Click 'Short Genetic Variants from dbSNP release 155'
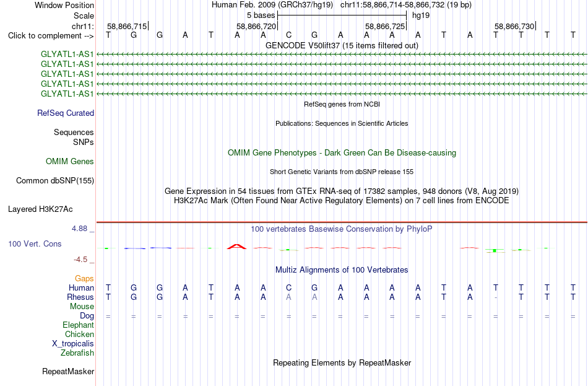588x386 pixels. [342, 172]
